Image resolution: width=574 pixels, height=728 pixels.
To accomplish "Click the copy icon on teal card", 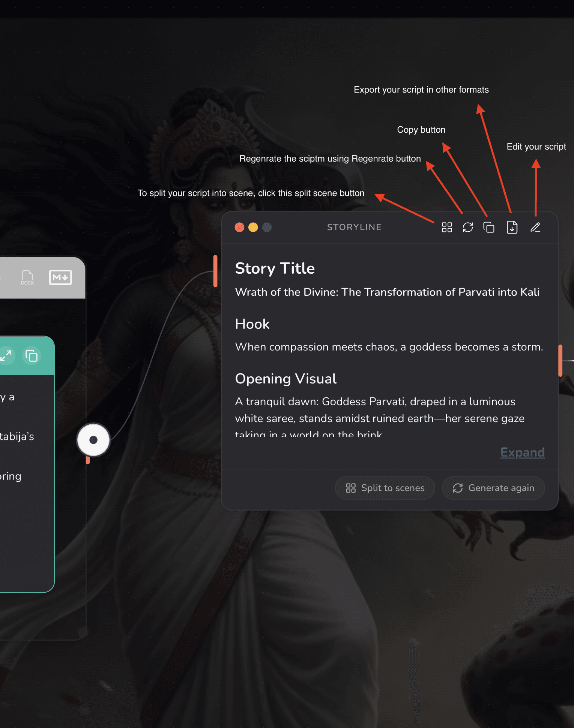I will pos(31,355).
